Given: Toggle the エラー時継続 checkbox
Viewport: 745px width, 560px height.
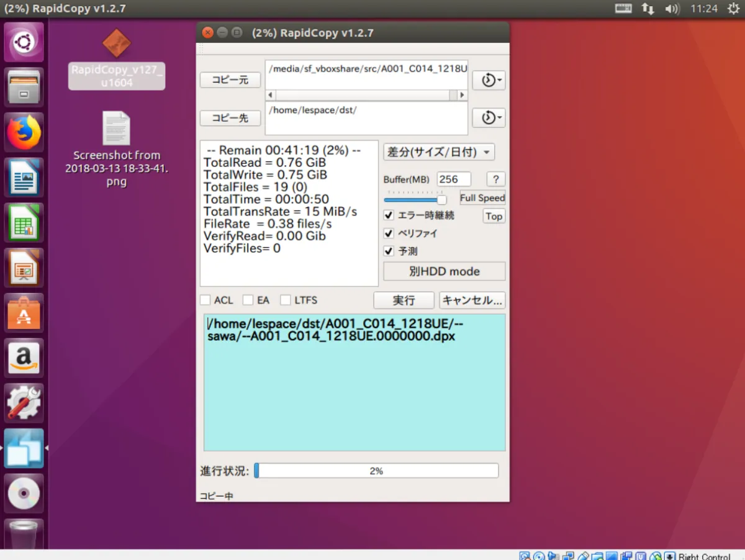Looking at the screenshot, I should click(389, 215).
